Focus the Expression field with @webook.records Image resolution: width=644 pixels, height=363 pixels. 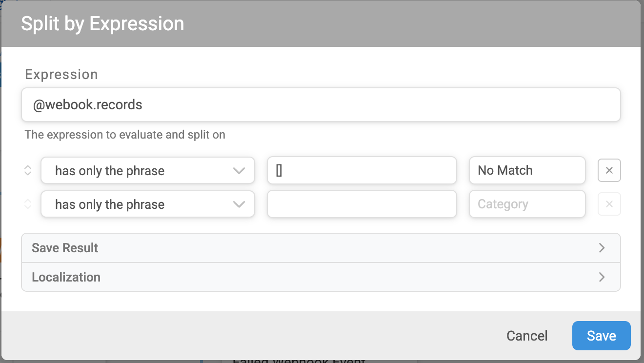click(321, 104)
